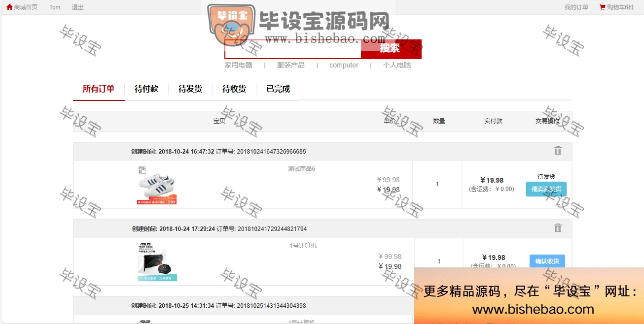Open the shopping cart icon in top bar
This screenshot has width=644, height=324.
click(x=602, y=7)
